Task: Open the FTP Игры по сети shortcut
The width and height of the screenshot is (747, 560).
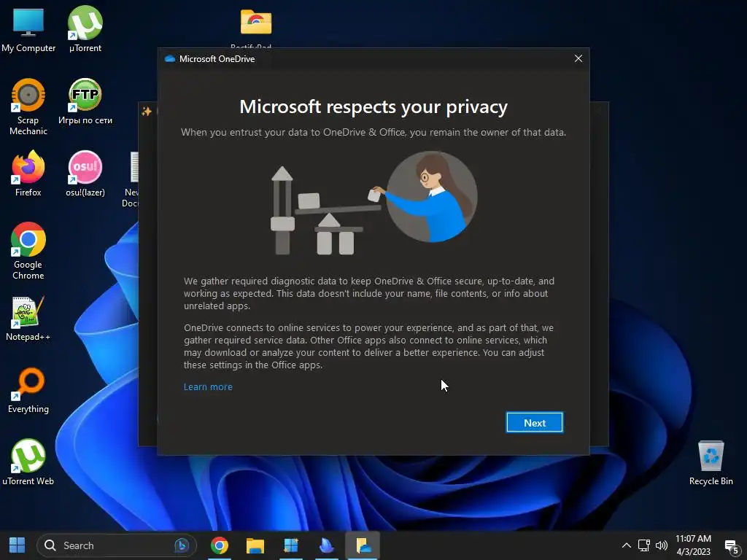Action: [x=85, y=101]
